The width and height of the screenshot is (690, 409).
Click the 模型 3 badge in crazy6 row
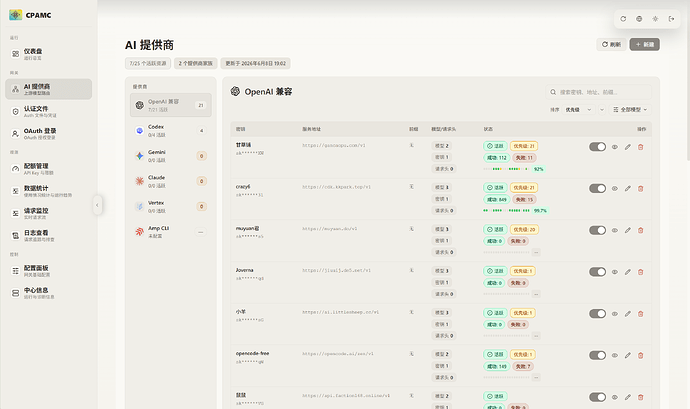pos(442,188)
